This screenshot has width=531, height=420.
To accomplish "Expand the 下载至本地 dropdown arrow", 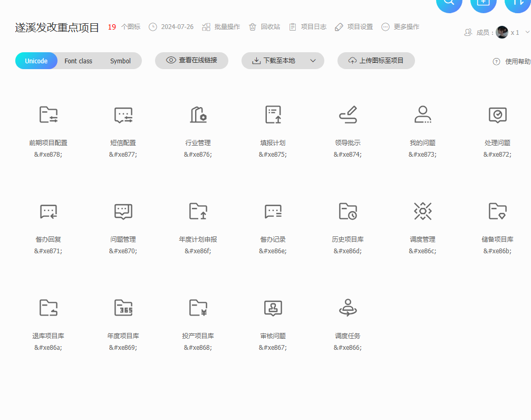I will tap(313, 61).
